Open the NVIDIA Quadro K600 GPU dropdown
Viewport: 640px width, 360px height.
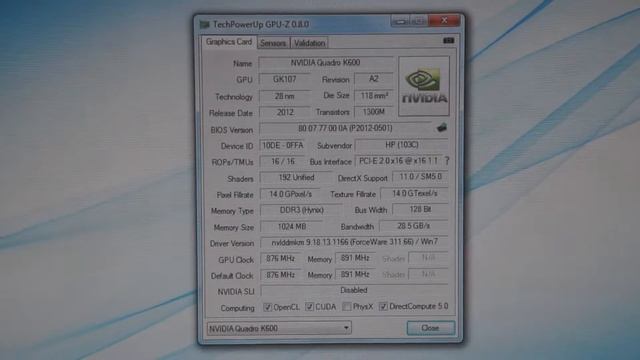[279, 328]
